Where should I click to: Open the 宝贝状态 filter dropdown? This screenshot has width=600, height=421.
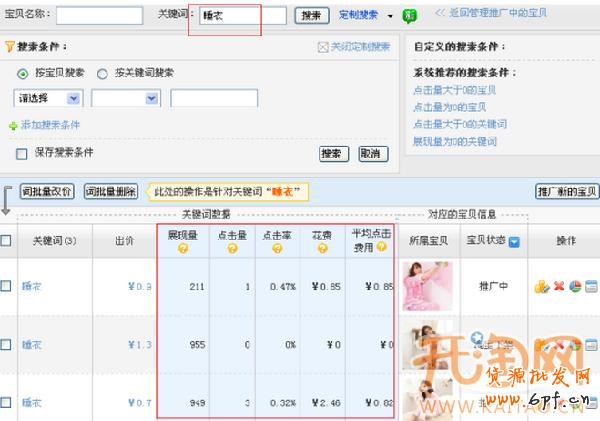pyautogui.click(x=514, y=241)
